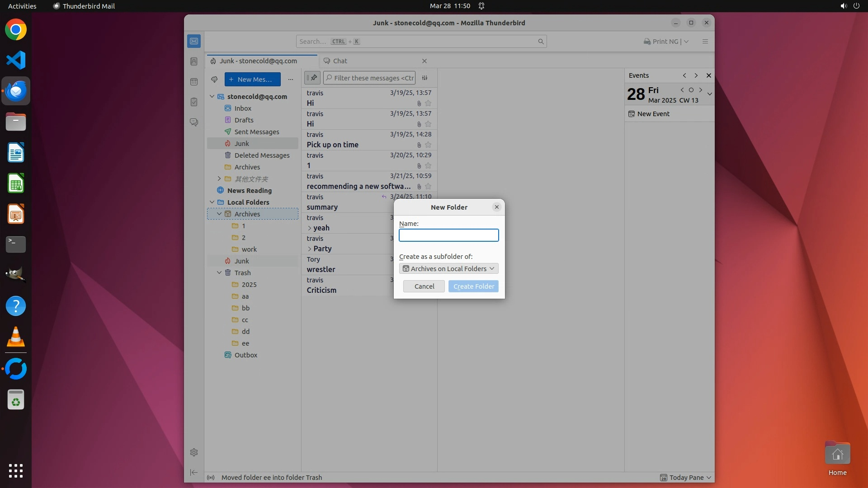Open the Calendar sidebar icon

194,82
